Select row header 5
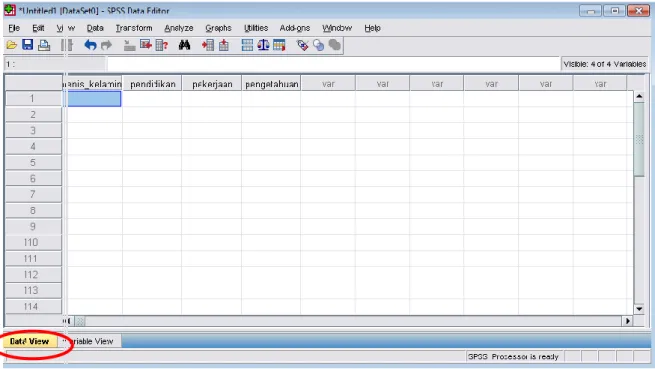The height and width of the screenshot is (369, 655). coord(33,163)
